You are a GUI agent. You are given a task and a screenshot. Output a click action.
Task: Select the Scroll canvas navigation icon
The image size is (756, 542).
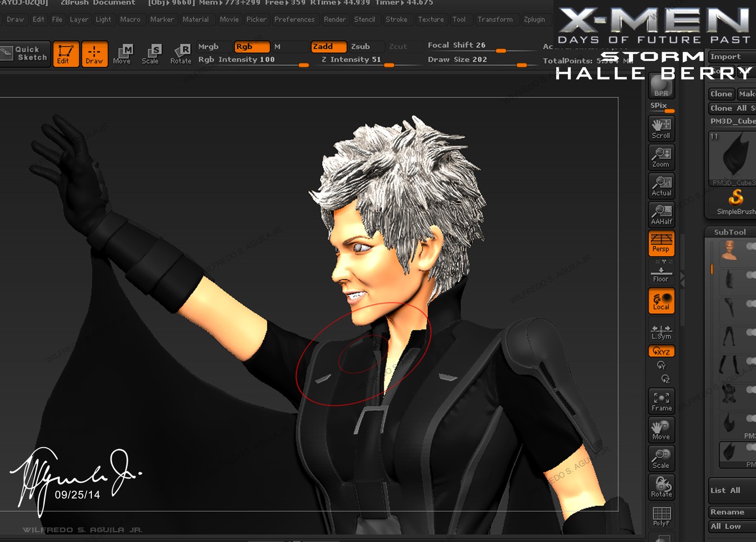[x=661, y=128]
